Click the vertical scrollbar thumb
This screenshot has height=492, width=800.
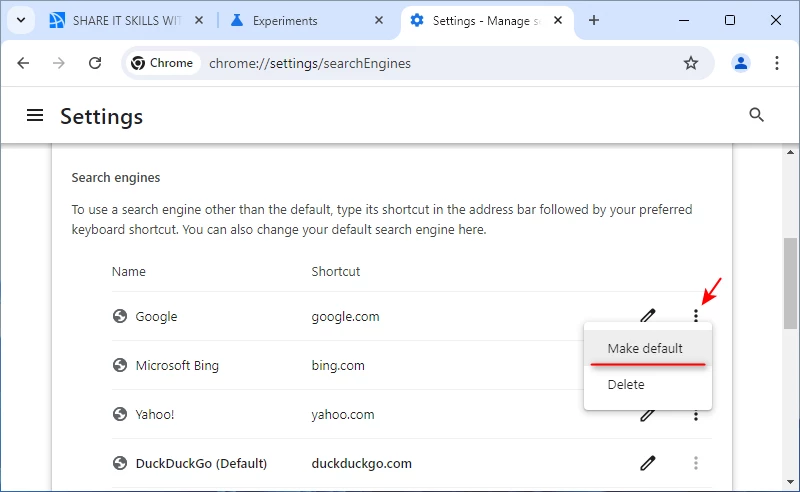pos(790,284)
